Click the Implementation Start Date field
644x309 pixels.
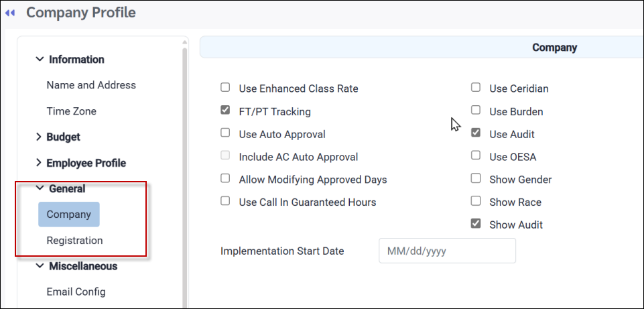click(447, 251)
